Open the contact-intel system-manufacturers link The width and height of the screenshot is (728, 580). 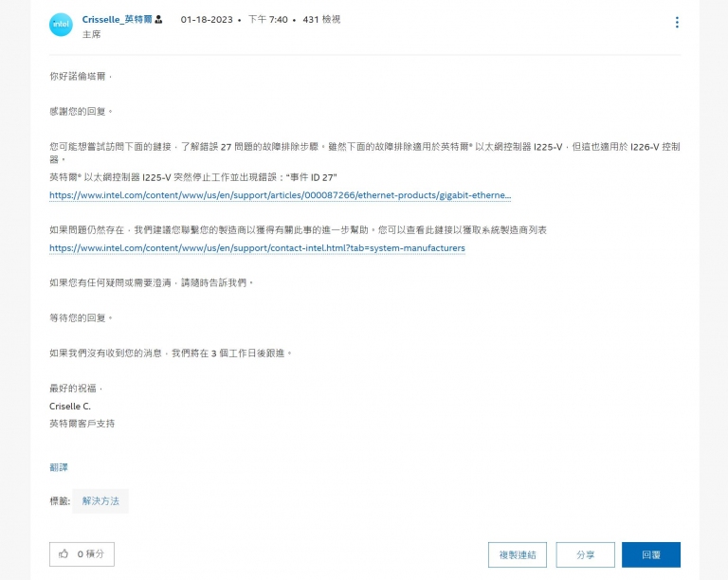coord(257,248)
